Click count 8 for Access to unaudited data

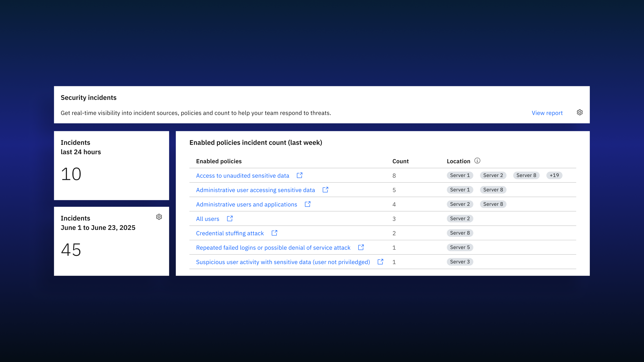[x=394, y=176]
